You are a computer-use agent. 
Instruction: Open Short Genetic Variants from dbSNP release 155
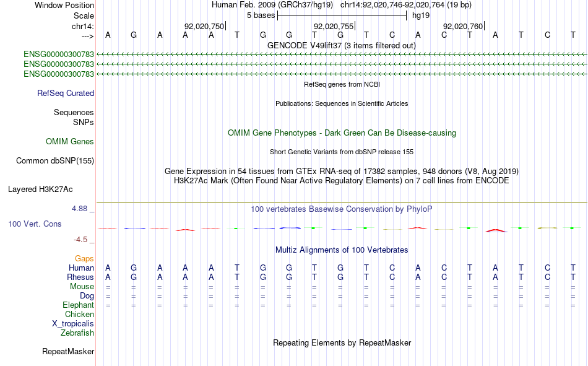pyautogui.click(x=342, y=152)
